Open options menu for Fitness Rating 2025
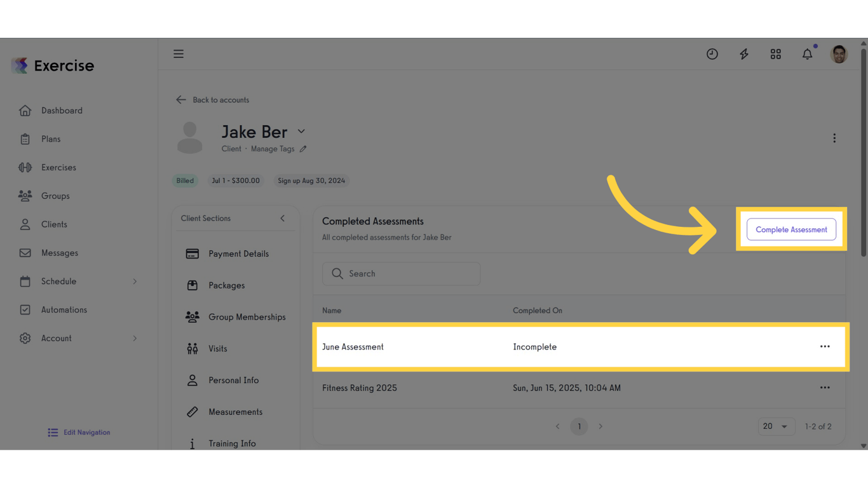This screenshot has height=488, width=868. click(825, 388)
